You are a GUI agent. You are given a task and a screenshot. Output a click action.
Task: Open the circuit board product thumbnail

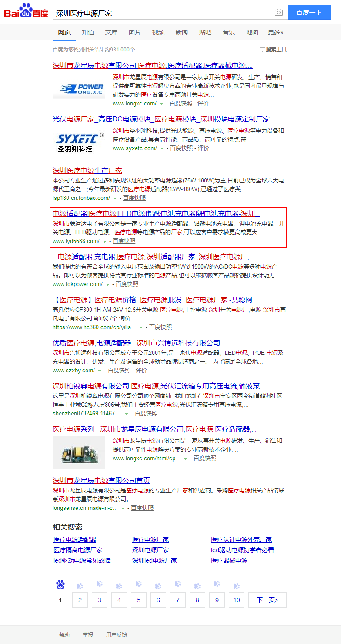click(79, 453)
